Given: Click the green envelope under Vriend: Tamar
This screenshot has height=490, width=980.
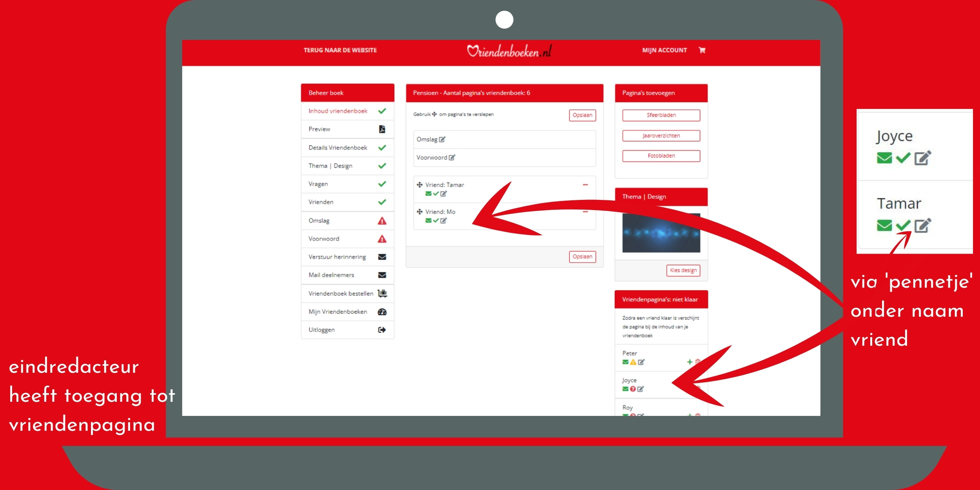Looking at the screenshot, I should click(x=428, y=194).
